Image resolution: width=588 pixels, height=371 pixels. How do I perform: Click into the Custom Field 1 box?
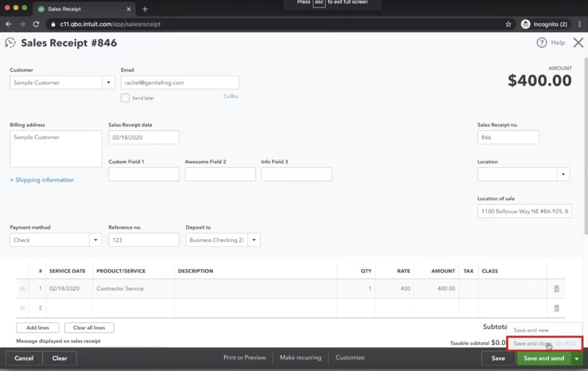tap(144, 174)
